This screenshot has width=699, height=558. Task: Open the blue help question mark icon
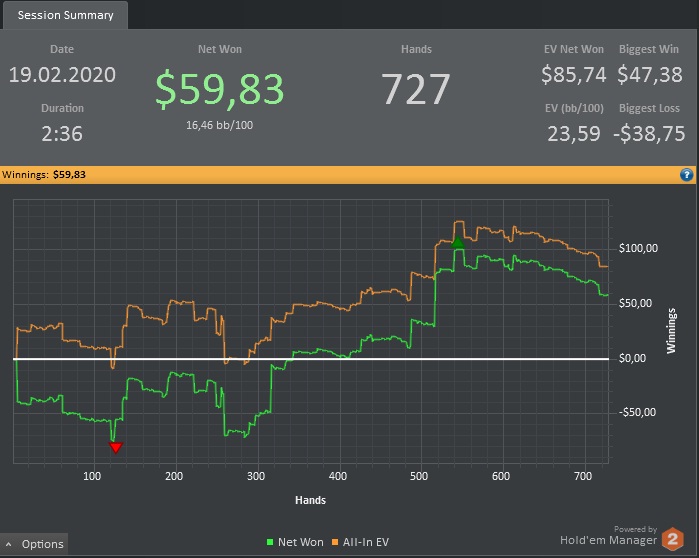[687, 175]
